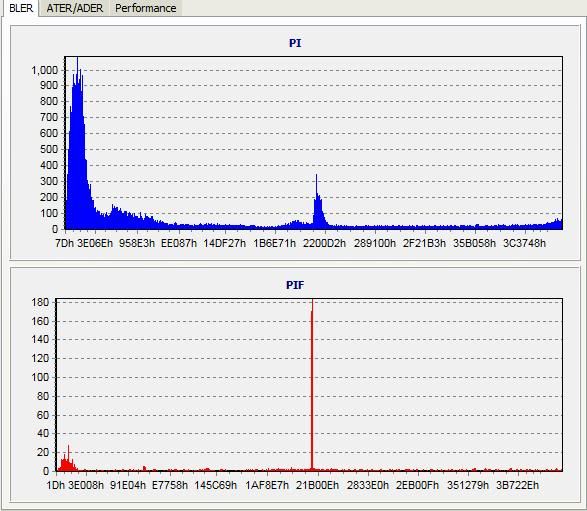587x511 pixels.
Task: Click the 1,000 label on the PI axis
Action: pos(45,70)
